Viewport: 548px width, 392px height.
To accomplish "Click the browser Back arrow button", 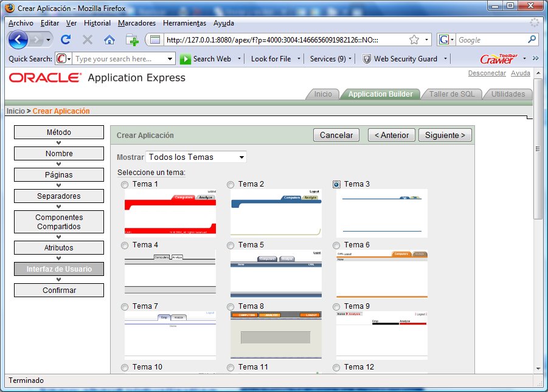I will (x=18, y=40).
